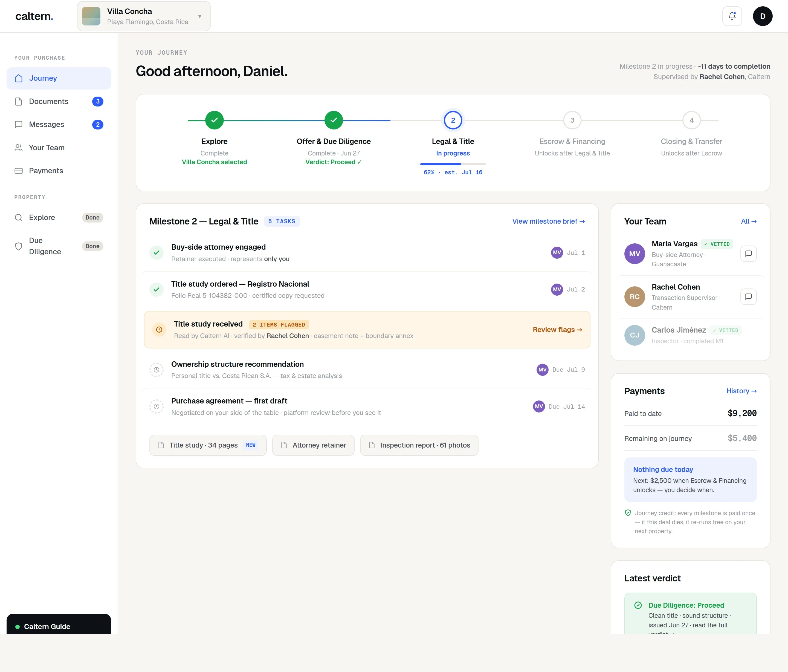Screen dimensions: 788x672
Task: Click the clock icon on Ownership structure recommendation
Action: pos(156,370)
